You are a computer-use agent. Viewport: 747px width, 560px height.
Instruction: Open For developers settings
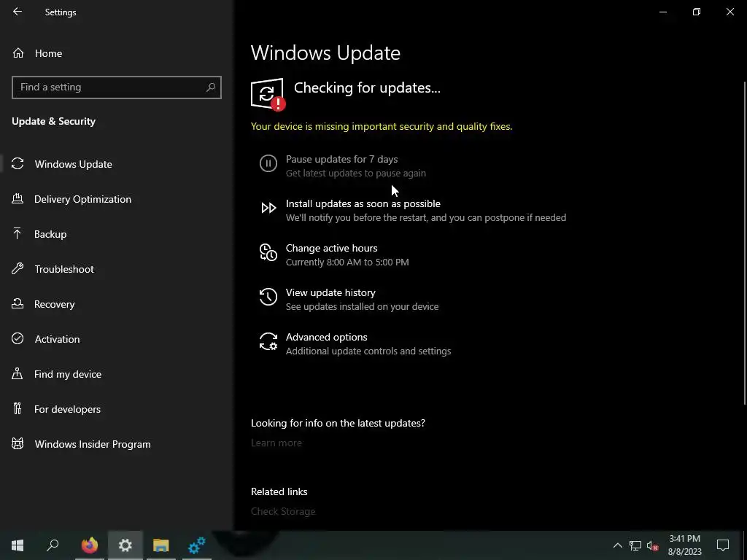point(116,409)
